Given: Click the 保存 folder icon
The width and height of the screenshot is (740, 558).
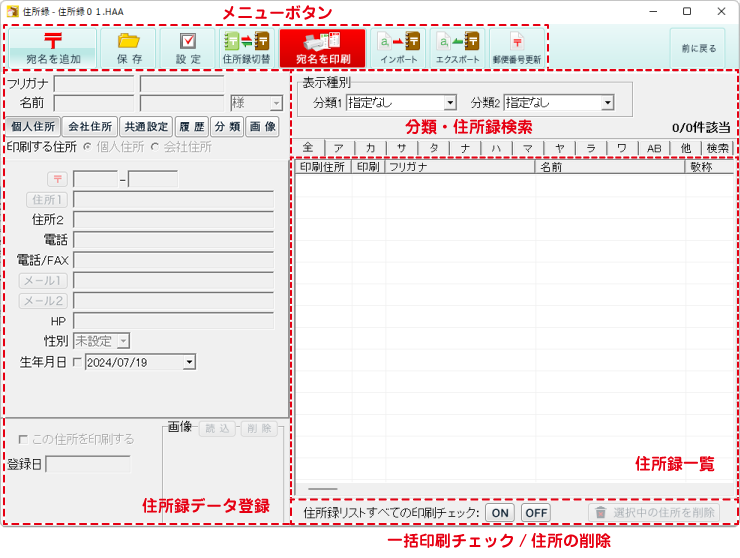Looking at the screenshot, I should click(x=129, y=41).
